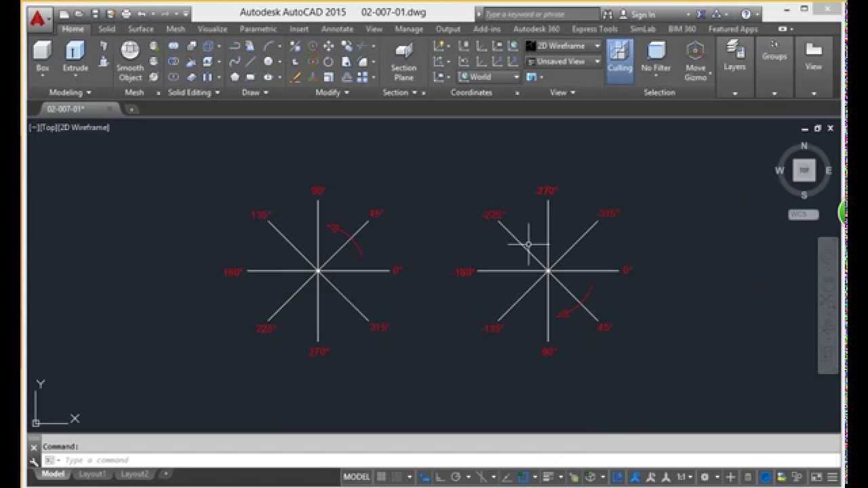
Task: Open the Annotate ribbon tab
Action: pos(337,29)
